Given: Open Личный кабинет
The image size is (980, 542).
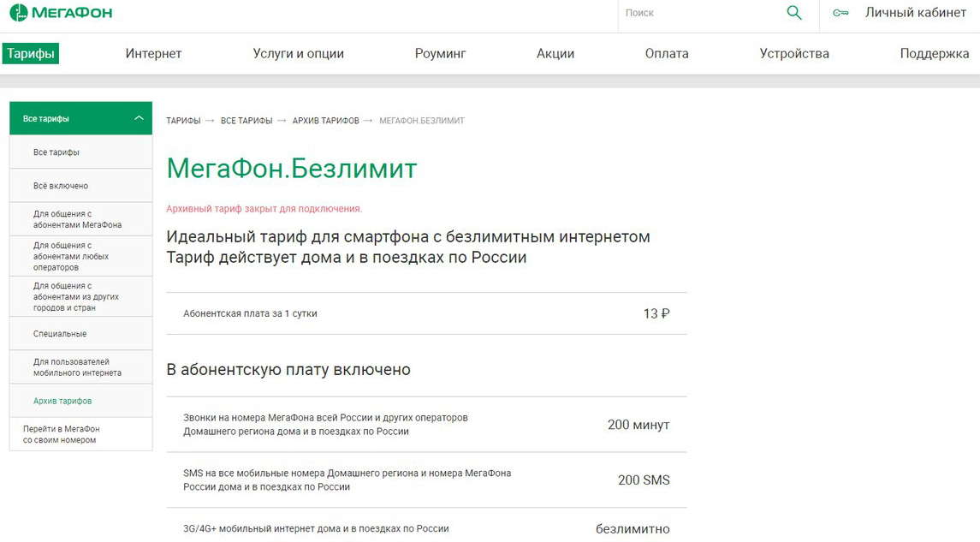Looking at the screenshot, I should coord(916,13).
